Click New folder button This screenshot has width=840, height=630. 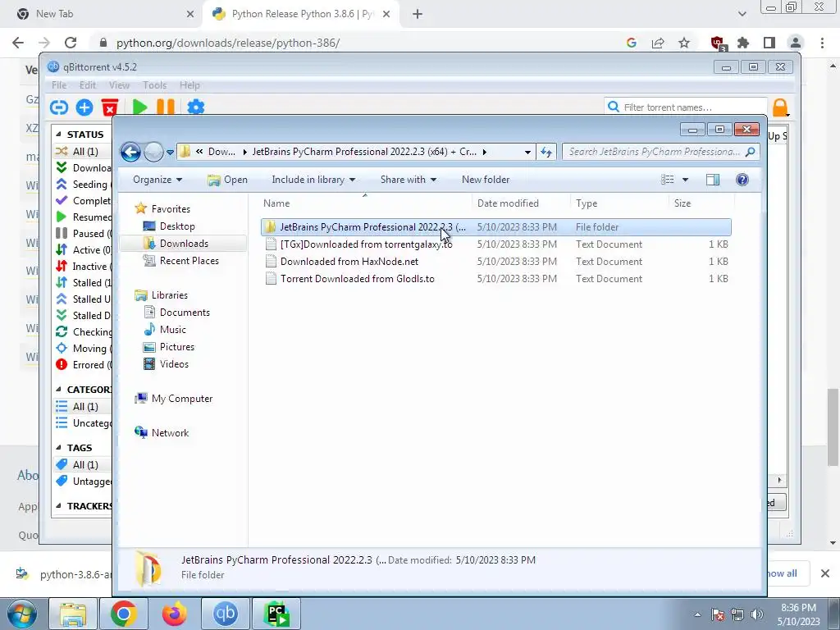486,180
